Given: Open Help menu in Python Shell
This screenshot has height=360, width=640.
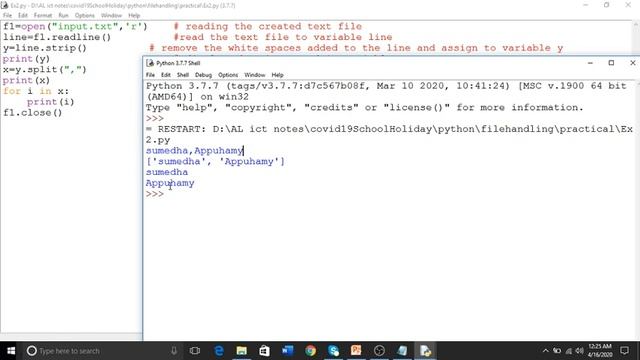Looking at the screenshot, I should click(x=277, y=75).
